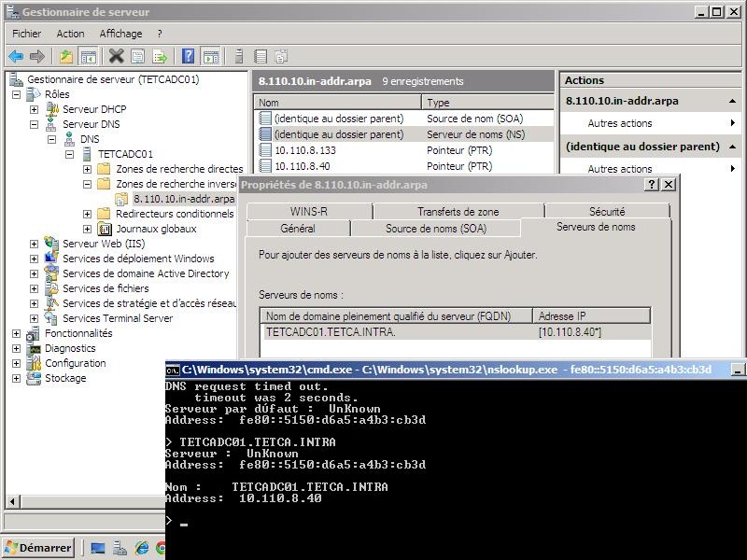
Task: Expand Services de domaine Active Directory
Action: tap(34, 273)
